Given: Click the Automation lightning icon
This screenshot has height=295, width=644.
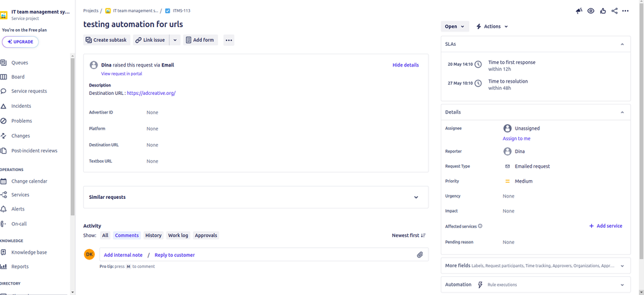Looking at the screenshot, I should 479,285.
